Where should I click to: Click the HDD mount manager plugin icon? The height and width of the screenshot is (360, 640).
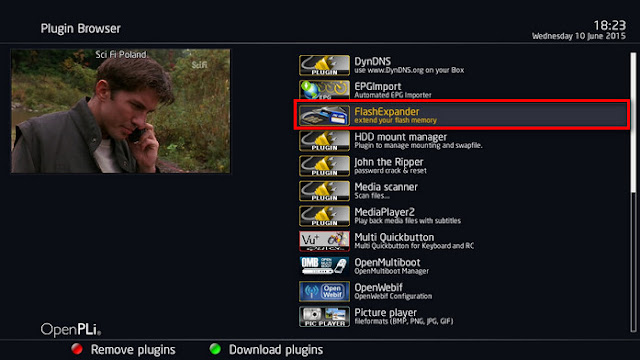pyautogui.click(x=324, y=141)
